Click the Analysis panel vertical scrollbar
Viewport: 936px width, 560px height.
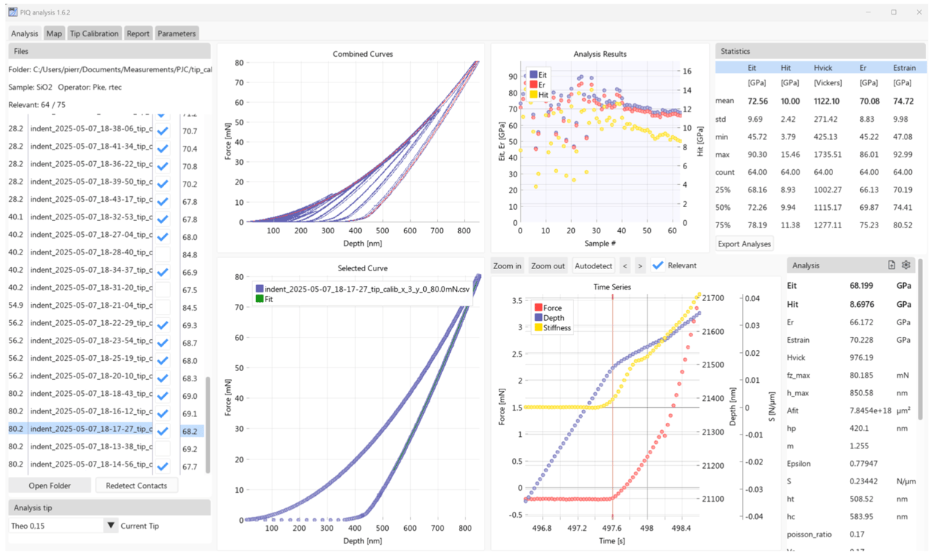coord(918,339)
